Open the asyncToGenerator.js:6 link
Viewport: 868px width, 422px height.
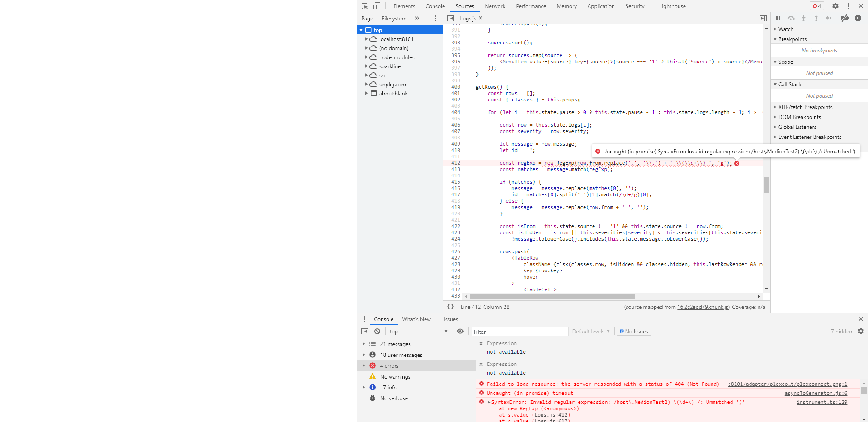[x=816, y=393]
